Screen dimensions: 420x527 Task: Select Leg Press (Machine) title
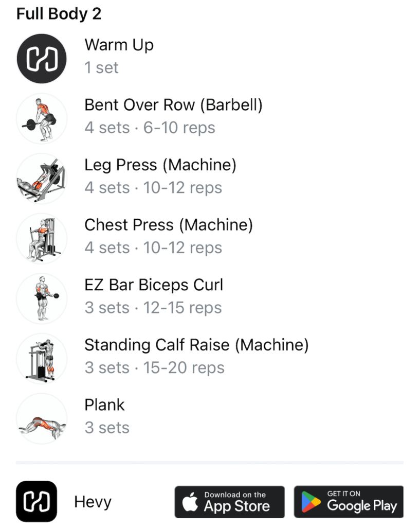pyautogui.click(x=160, y=165)
